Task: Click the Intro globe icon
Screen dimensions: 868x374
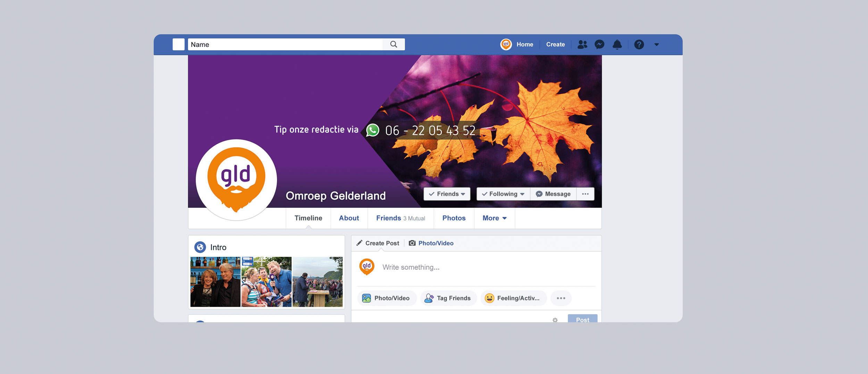Action: (x=200, y=247)
